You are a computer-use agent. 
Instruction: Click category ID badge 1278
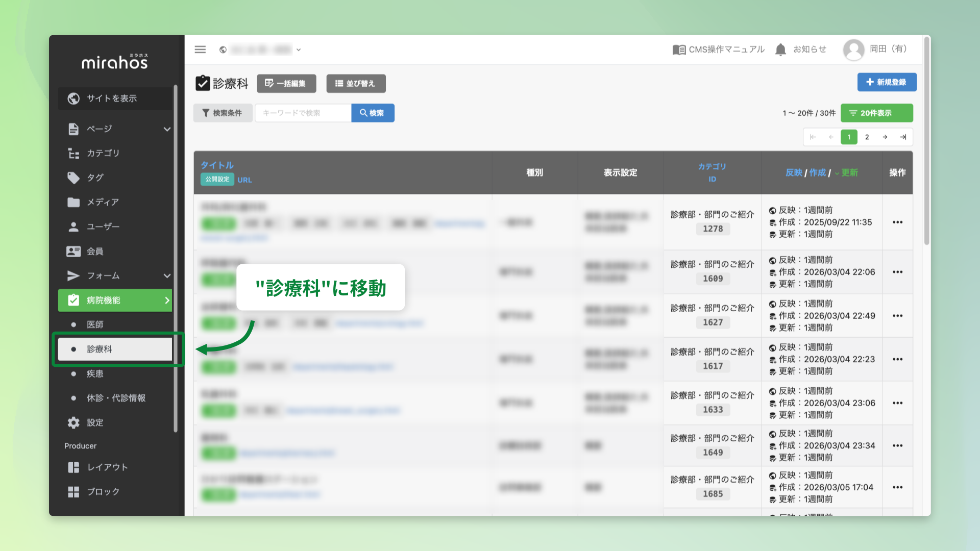pyautogui.click(x=713, y=229)
